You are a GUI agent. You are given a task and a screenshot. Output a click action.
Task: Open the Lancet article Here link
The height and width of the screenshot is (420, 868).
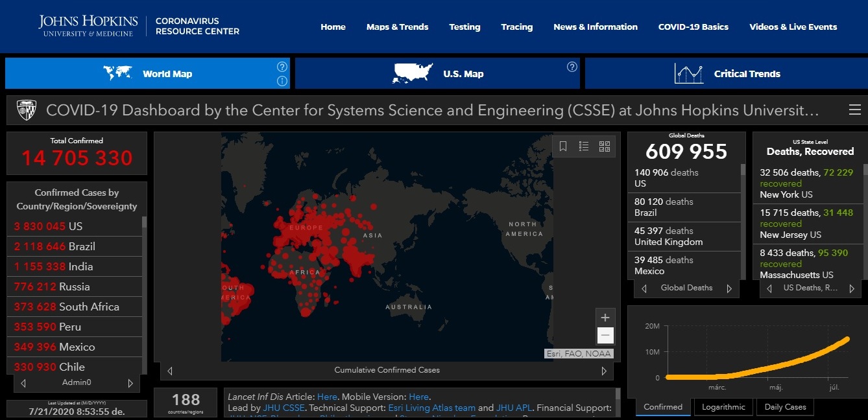327,397
